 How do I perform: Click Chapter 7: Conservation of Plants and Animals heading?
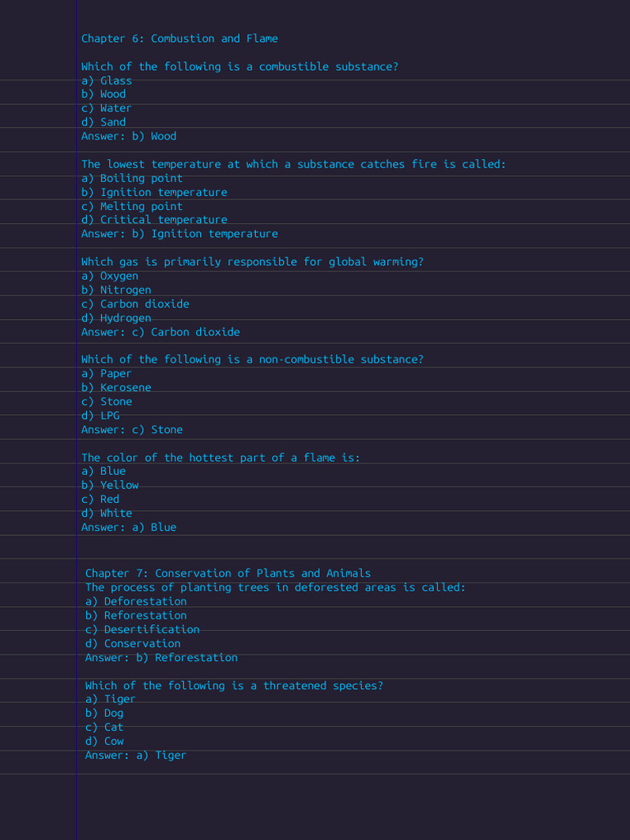(228, 573)
